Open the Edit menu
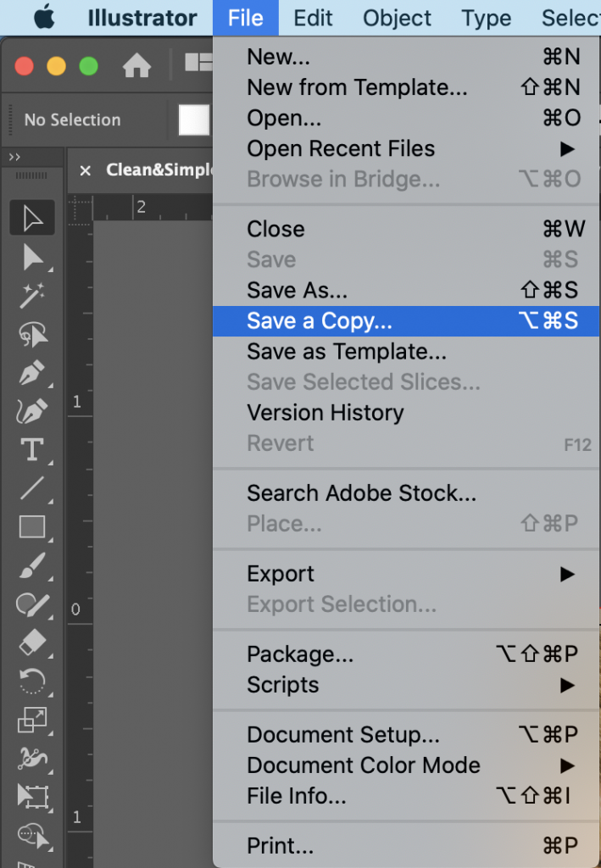 [313, 18]
